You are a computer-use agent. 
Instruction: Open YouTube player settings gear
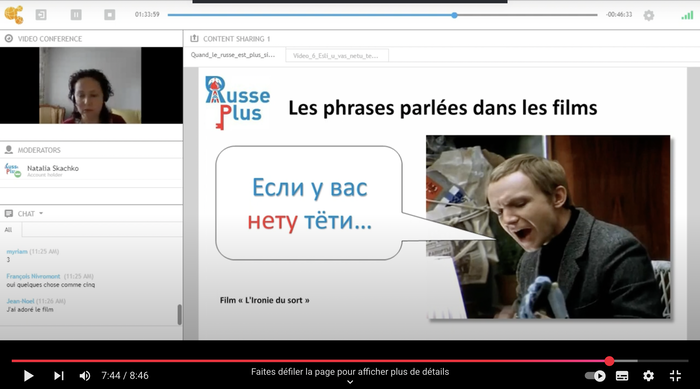pos(648,376)
